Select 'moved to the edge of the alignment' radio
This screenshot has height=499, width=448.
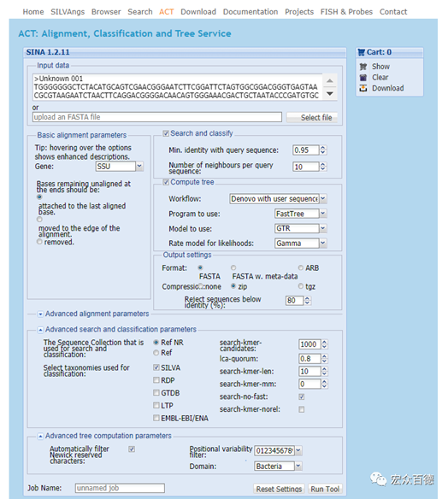click(x=39, y=220)
